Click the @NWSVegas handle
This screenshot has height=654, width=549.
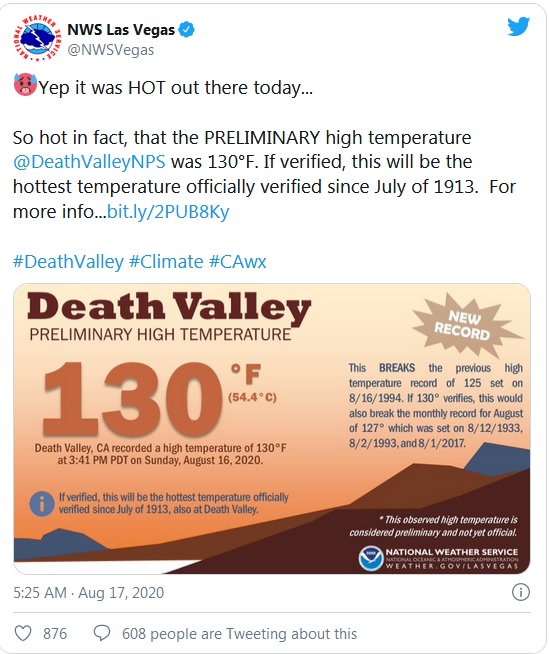111,50
